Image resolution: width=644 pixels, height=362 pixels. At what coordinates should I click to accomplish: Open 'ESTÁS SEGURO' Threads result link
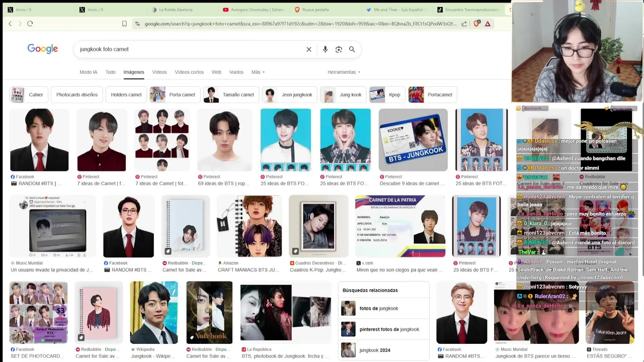tap(609, 356)
